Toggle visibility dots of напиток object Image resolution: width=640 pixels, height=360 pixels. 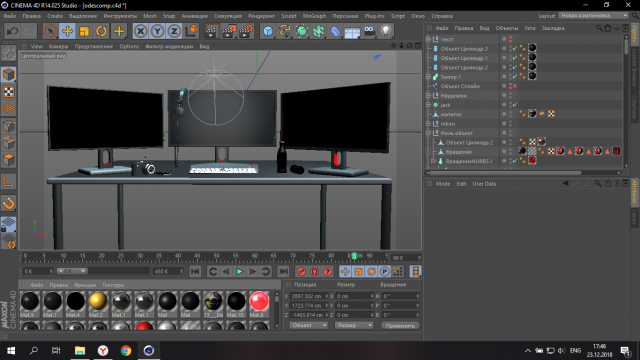tap(510, 114)
